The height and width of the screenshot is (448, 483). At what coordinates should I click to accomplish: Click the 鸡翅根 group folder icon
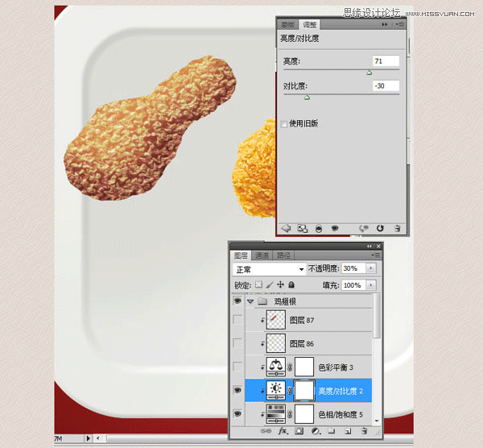click(262, 301)
